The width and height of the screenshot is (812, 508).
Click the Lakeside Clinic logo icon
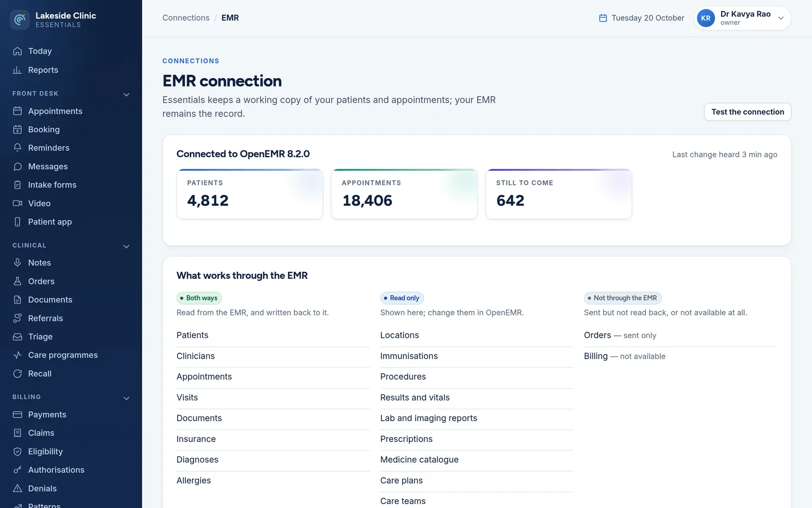20,20
